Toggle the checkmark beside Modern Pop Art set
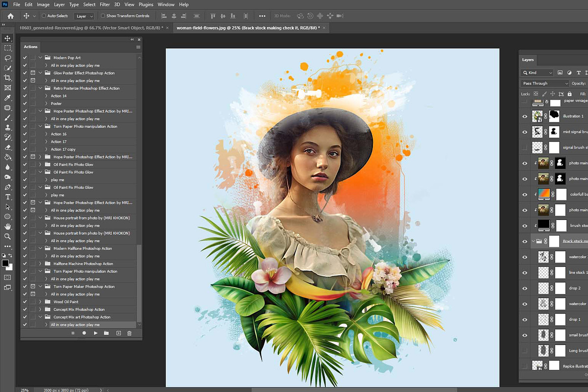This screenshot has height=392, width=588. pos(25,58)
